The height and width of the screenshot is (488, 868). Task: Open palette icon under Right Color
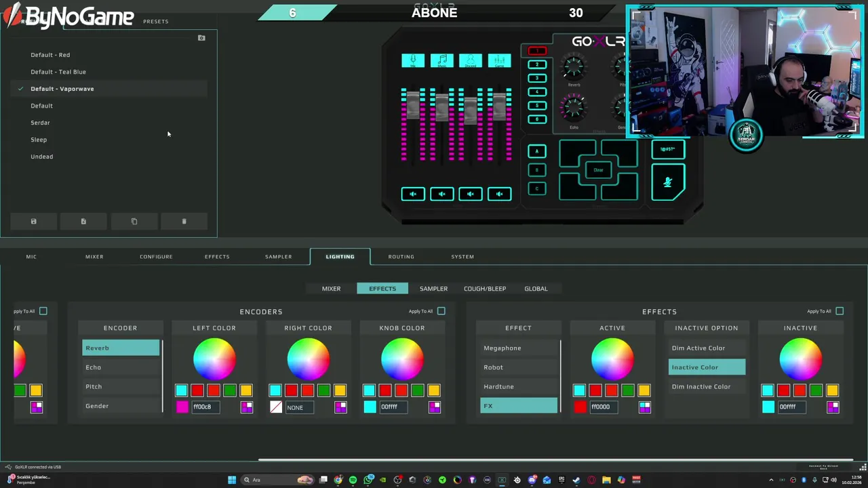click(340, 407)
